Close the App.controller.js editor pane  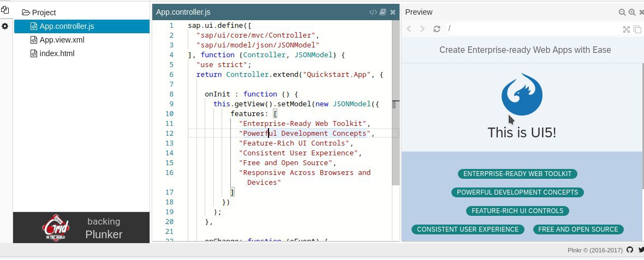392,13
